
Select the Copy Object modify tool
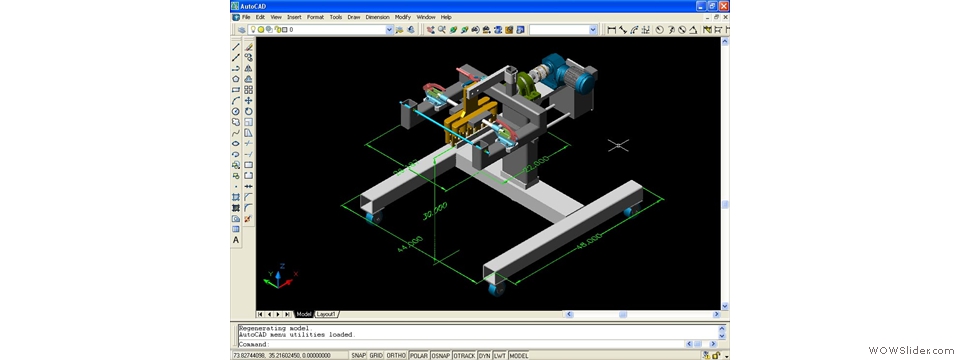click(249, 57)
